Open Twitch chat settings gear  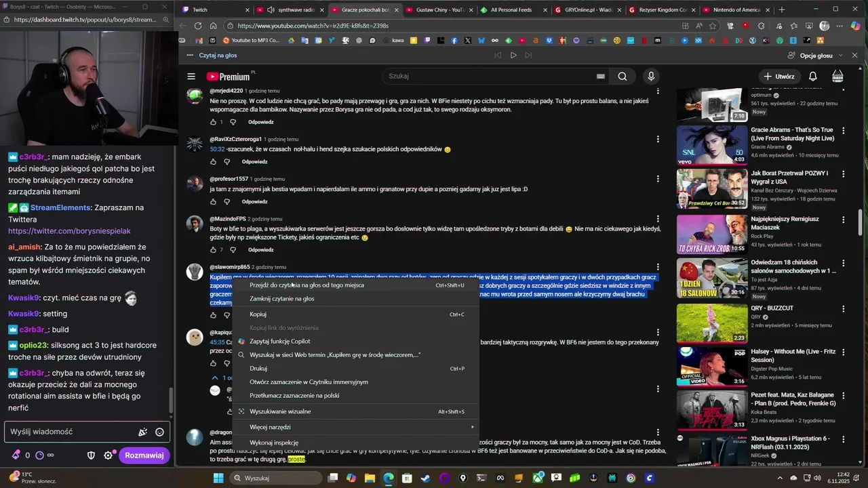pos(108,455)
